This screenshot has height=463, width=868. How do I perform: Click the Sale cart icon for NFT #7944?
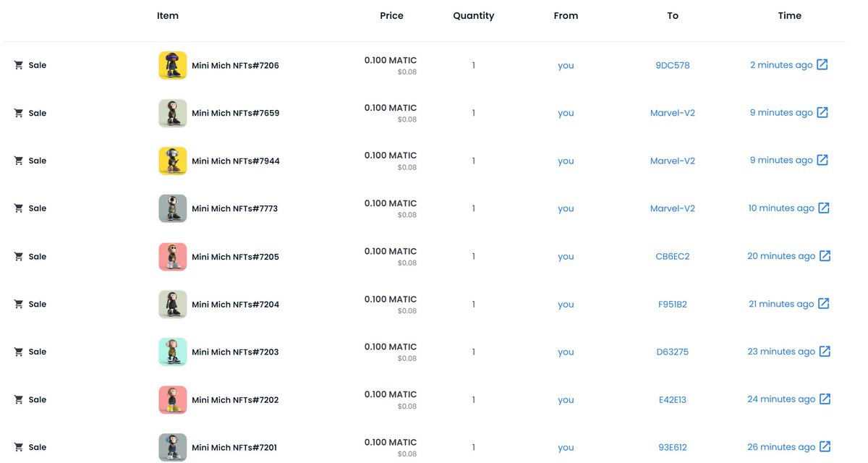(19, 161)
